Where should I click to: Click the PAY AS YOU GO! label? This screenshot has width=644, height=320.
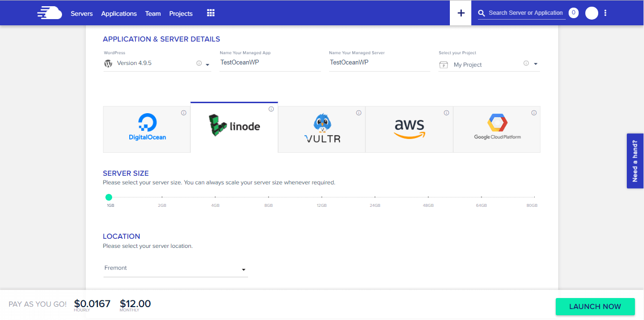tap(38, 304)
